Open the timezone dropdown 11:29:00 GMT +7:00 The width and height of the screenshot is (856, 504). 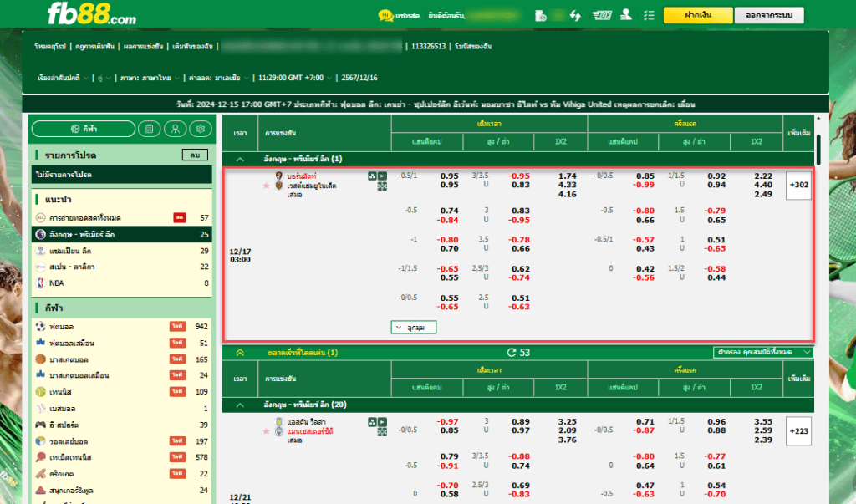(x=295, y=78)
